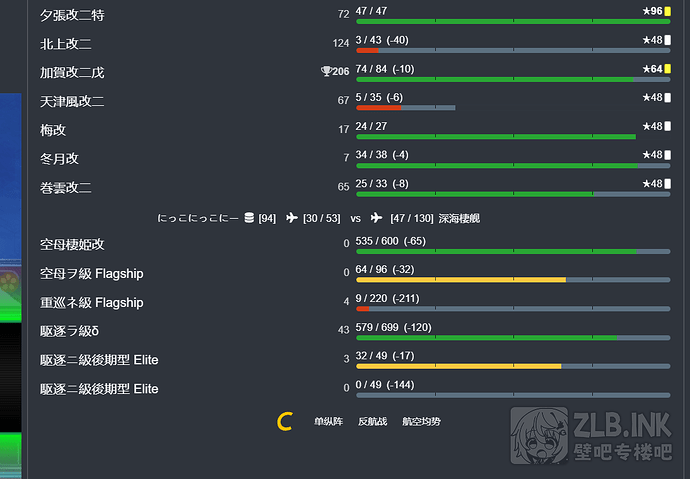Select enemy 駆逐ラ級δ

coord(69,331)
